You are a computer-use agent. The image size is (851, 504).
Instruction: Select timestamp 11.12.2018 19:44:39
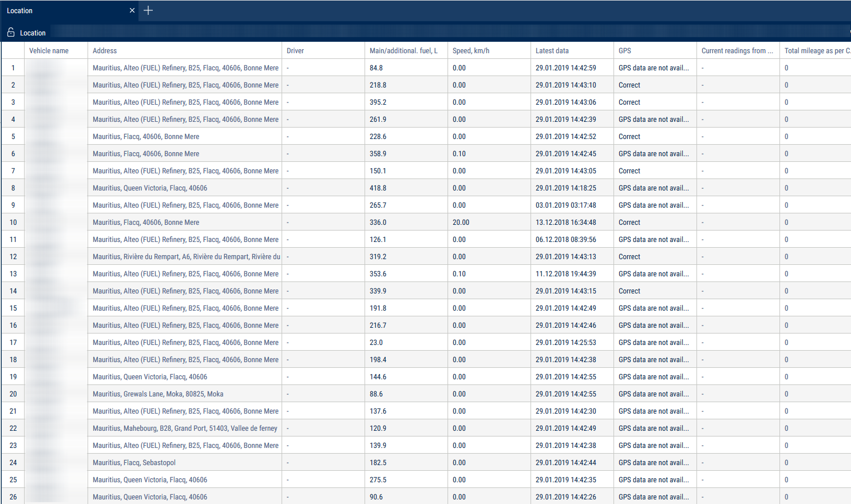pyautogui.click(x=566, y=274)
